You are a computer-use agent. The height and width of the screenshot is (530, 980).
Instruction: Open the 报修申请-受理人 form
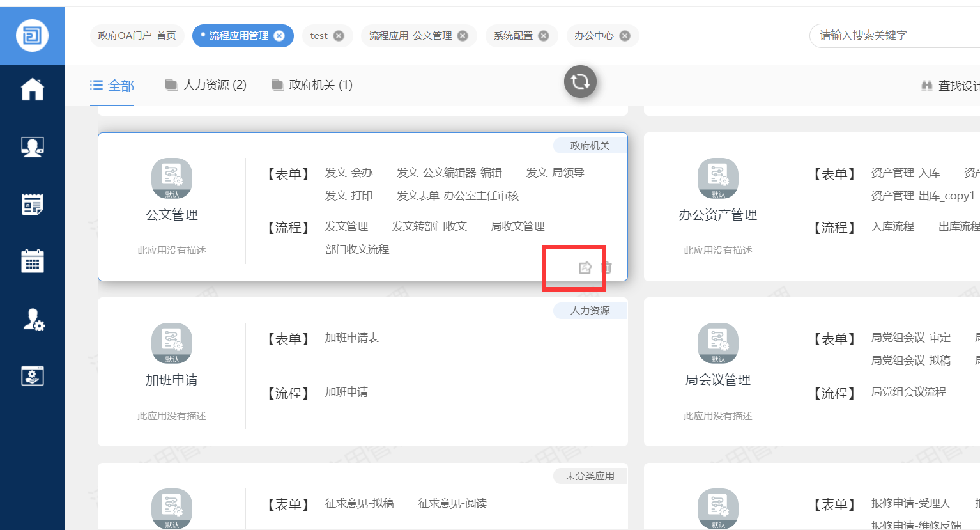click(x=911, y=503)
